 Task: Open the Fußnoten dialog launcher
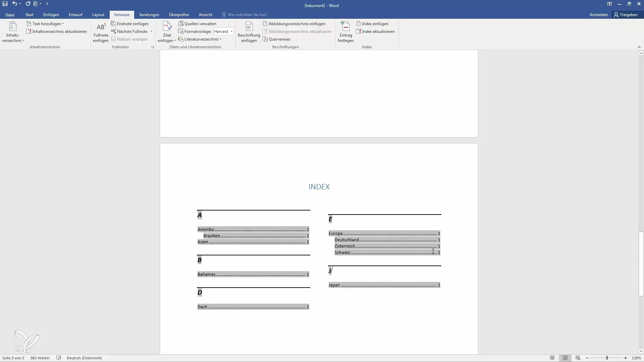[x=153, y=47]
